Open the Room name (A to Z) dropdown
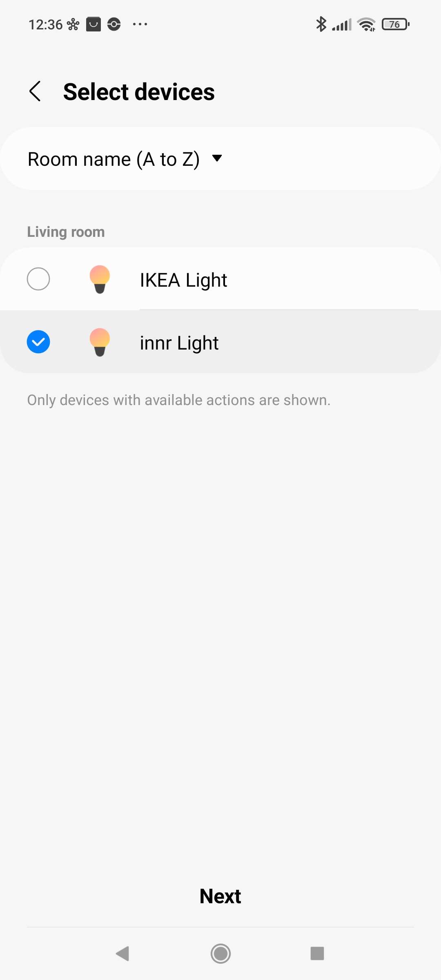The height and width of the screenshot is (980, 441). coord(114,159)
